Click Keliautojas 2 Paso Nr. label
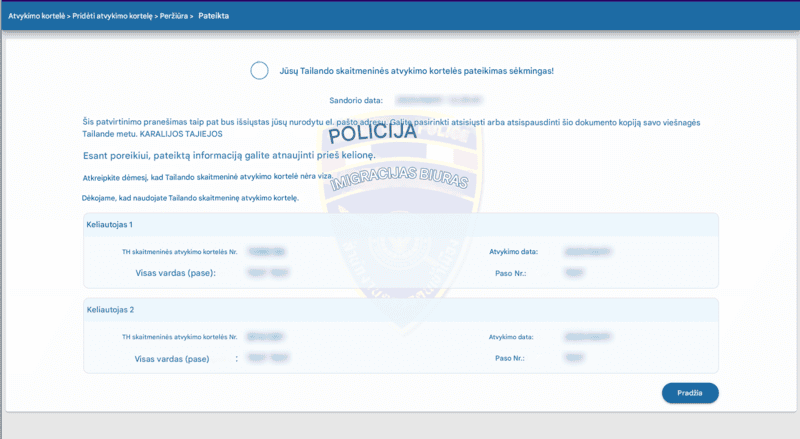The width and height of the screenshot is (800, 439). pyautogui.click(x=510, y=358)
